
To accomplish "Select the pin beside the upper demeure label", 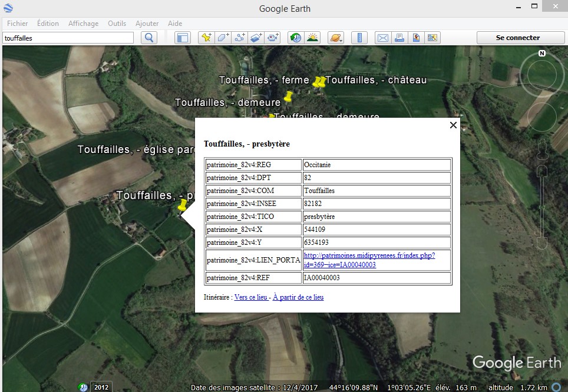I will click(288, 97).
